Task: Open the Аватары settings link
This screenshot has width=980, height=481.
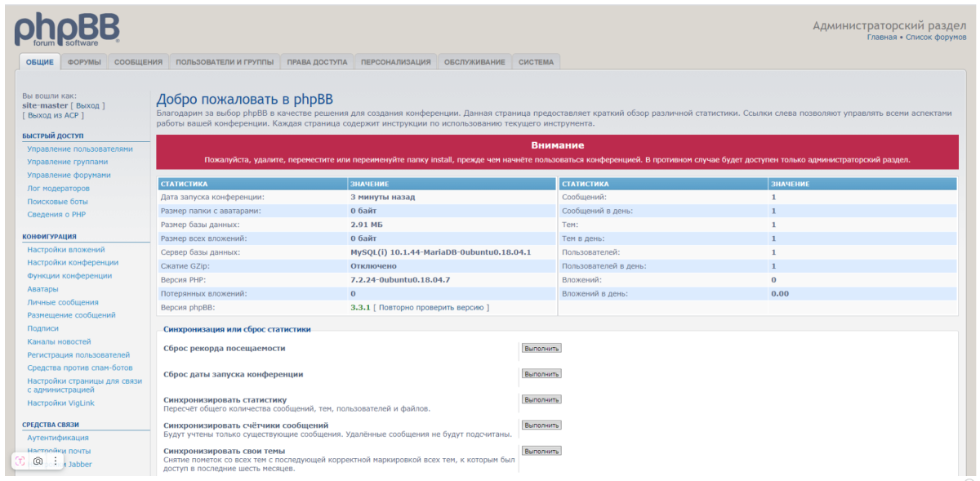Action: pos(42,288)
